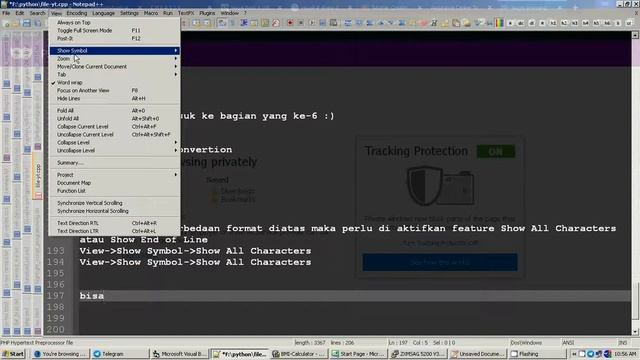Open the Encoding menu

point(77,13)
